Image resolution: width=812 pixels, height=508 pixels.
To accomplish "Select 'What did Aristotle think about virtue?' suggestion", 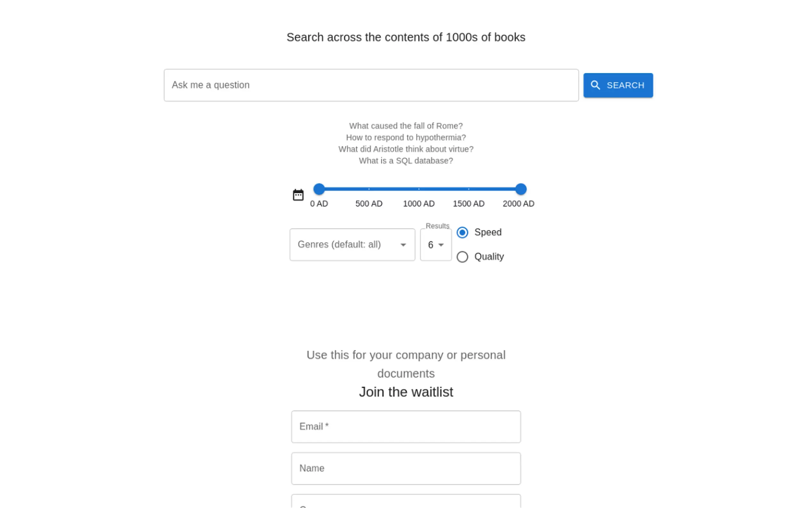I will tap(405, 149).
